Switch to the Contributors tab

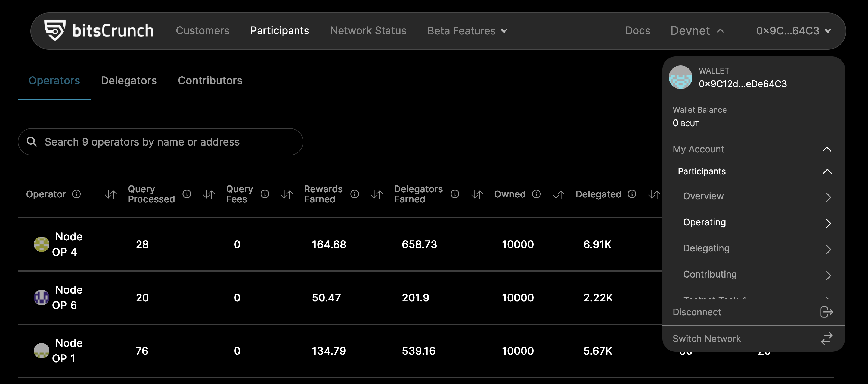(210, 80)
